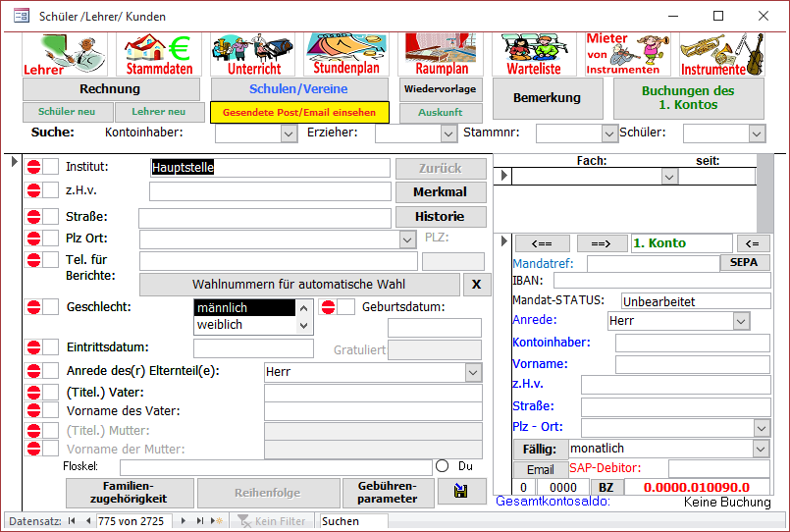
Task: Click the Rechnung button
Action: pyautogui.click(x=111, y=89)
